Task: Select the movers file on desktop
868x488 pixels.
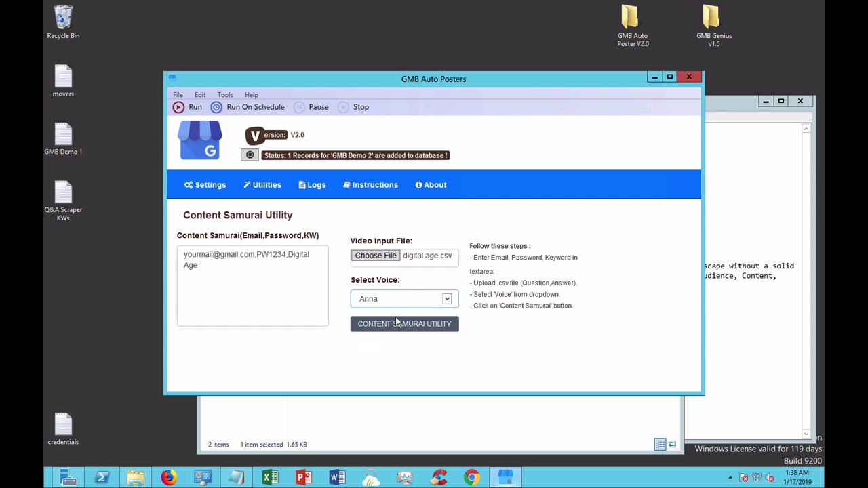Action: 63,81
